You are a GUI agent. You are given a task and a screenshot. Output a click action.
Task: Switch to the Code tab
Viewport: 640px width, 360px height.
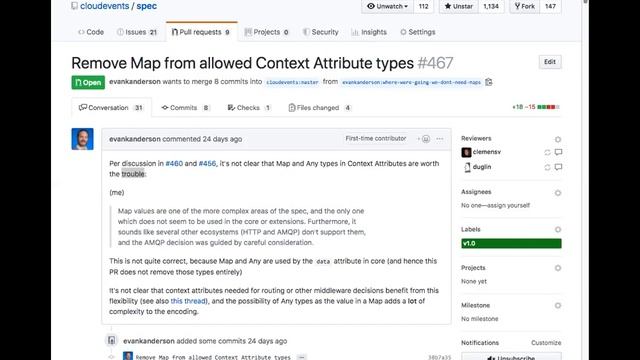(x=91, y=32)
